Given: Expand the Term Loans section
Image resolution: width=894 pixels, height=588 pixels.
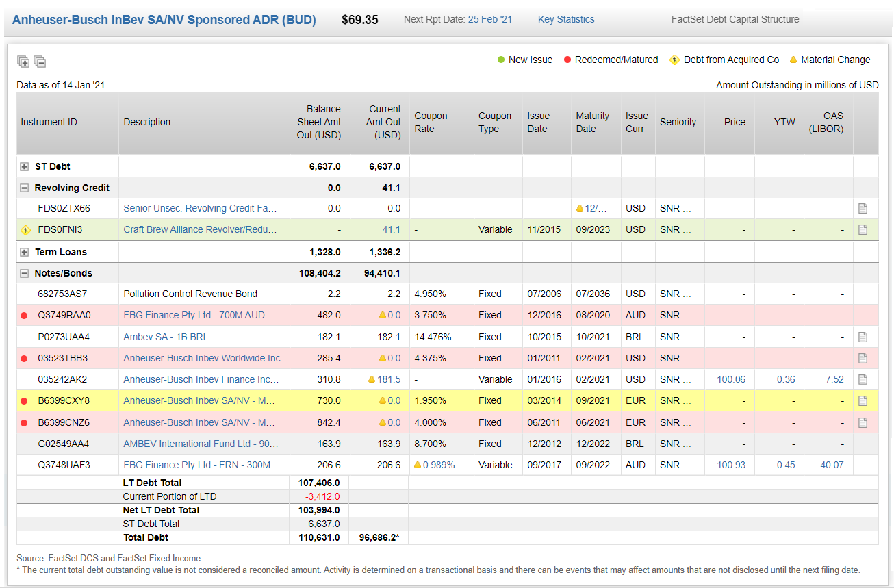Looking at the screenshot, I should tap(23, 251).
